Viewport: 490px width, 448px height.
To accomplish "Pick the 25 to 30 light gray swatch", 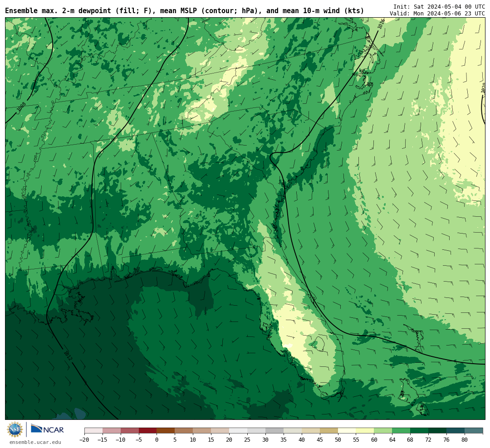I will point(256,431).
